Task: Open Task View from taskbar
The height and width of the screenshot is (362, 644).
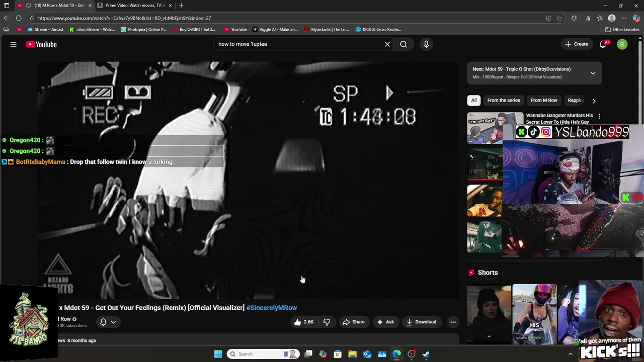Action: coord(308,354)
